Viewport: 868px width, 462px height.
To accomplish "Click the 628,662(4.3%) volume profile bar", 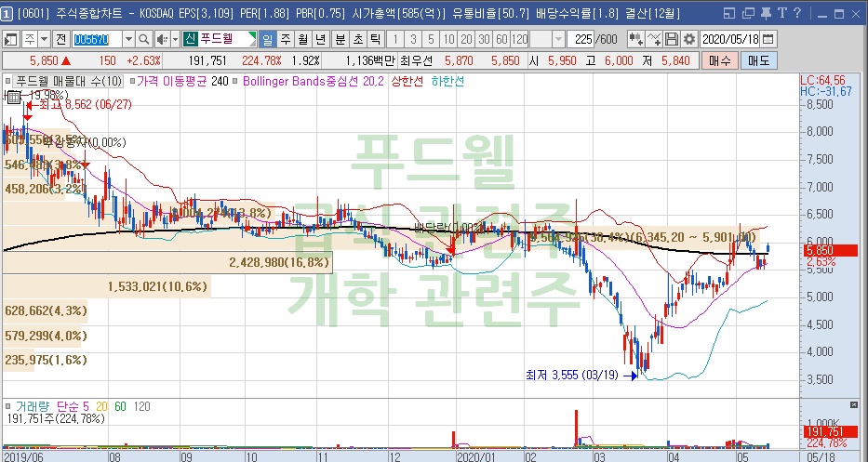I will pos(46,311).
